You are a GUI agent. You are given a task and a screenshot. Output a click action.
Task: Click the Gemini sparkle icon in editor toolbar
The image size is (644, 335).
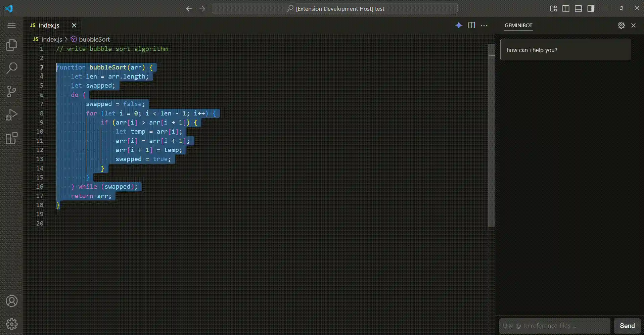tap(459, 25)
